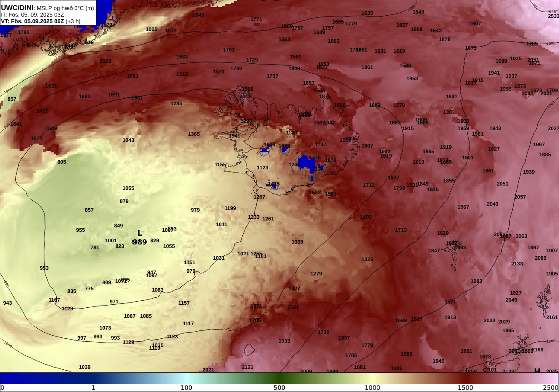The image size is (559, 392).
Task: Click the height value 2161
Action: point(552,317)
